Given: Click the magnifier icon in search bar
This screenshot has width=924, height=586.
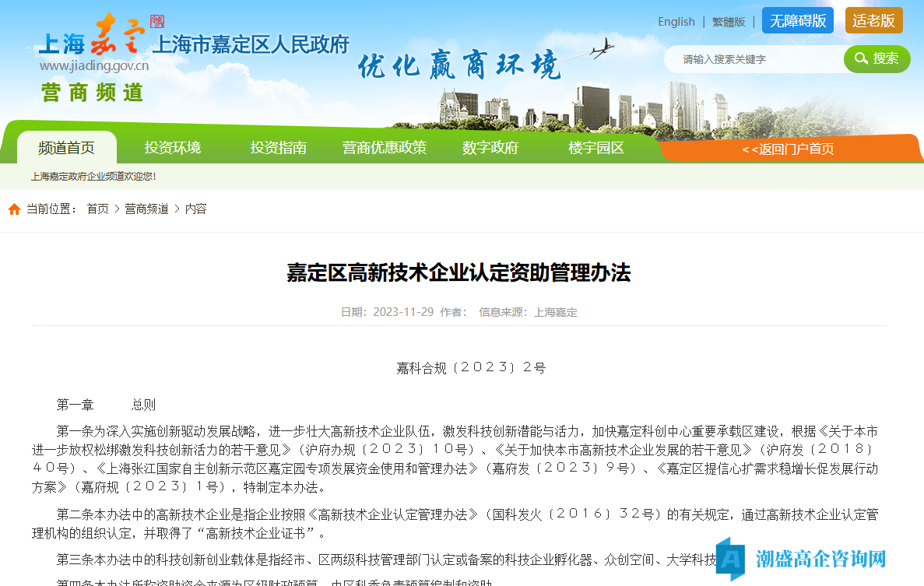Looking at the screenshot, I should click(x=860, y=58).
